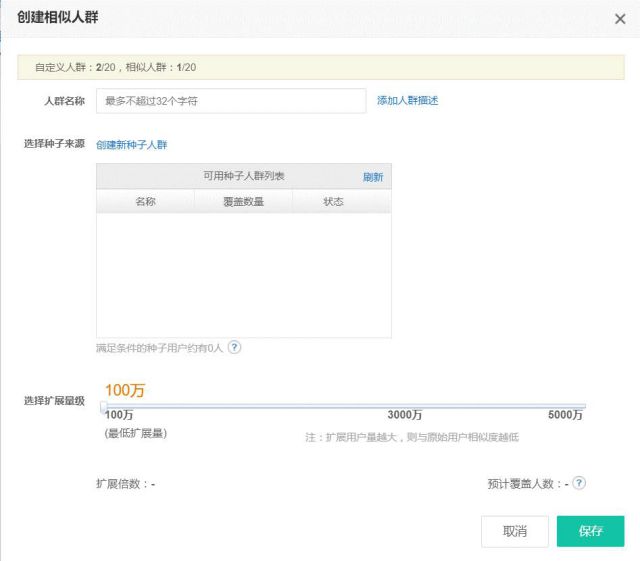Set slider to the 5000万 end
Screen dimensions: 640x561
point(583,406)
